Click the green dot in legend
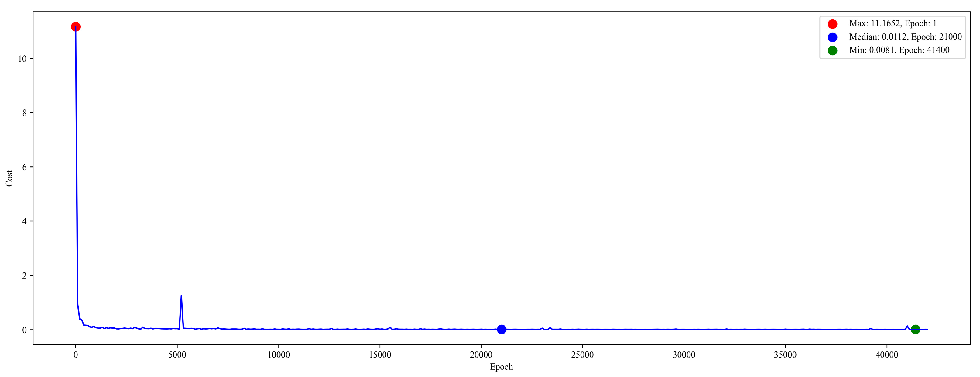Viewport: 980px width, 377px height. 832,50
